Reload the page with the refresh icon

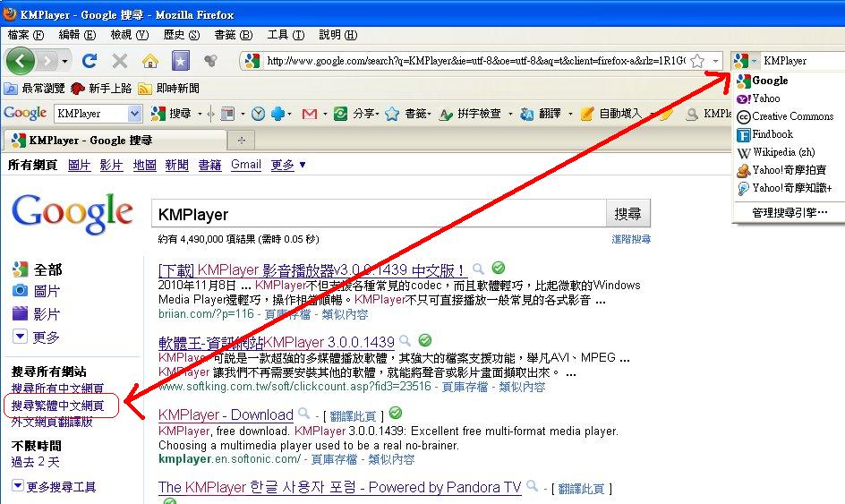pyautogui.click(x=90, y=61)
